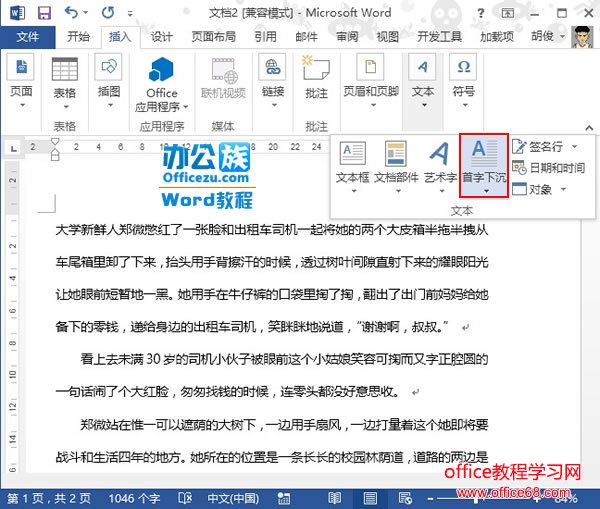Click word count '1046 个字'
The height and width of the screenshot is (509, 600).
coord(134,498)
